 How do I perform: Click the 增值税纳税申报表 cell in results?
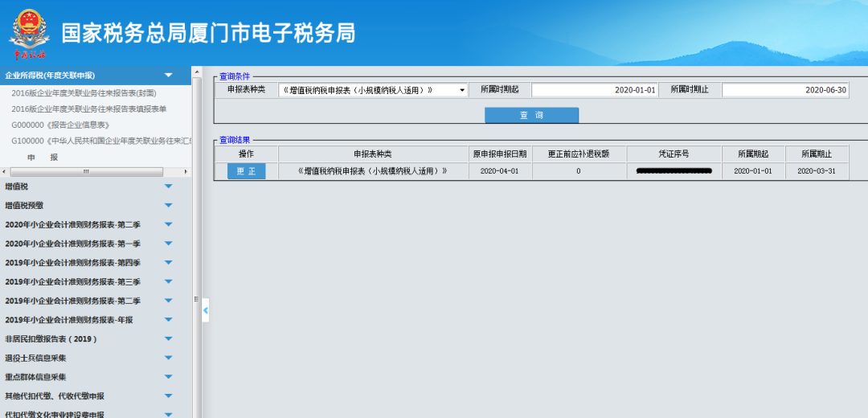[x=373, y=171]
